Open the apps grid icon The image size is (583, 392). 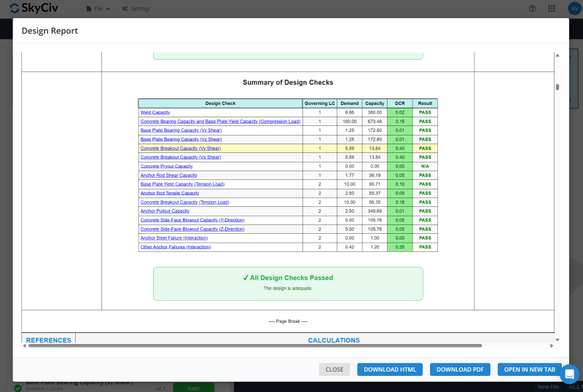[x=552, y=9]
